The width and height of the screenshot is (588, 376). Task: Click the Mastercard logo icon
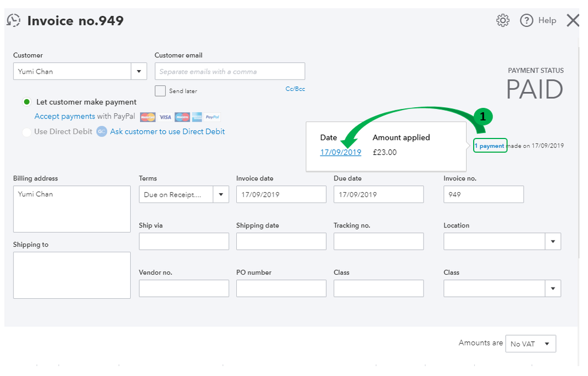148,117
